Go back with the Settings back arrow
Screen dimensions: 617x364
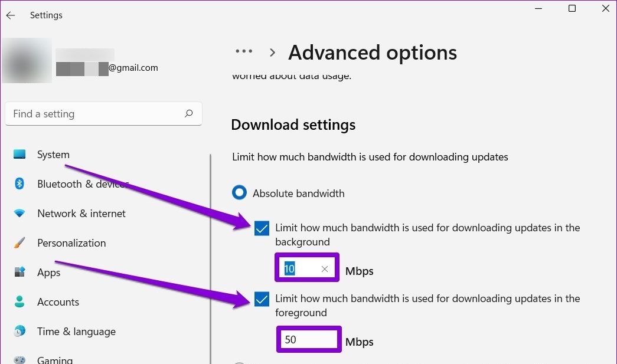[x=11, y=15]
